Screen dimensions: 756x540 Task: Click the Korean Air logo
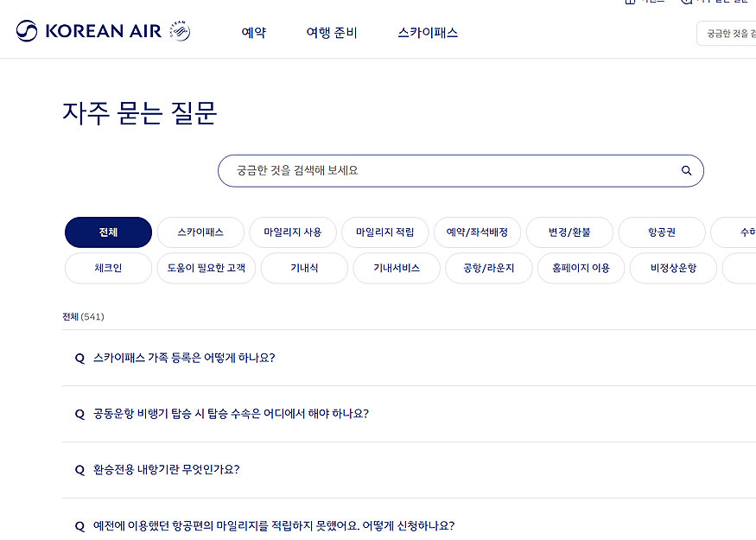pos(91,30)
